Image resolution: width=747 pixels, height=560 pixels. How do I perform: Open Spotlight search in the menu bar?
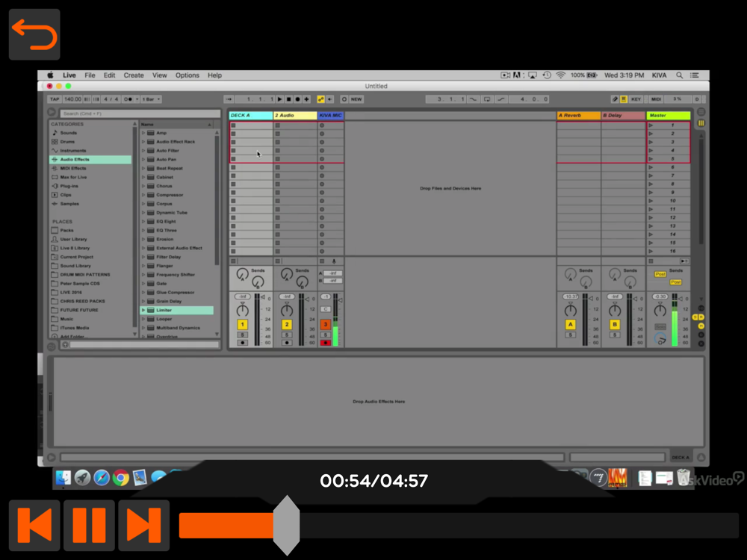(x=679, y=75)
